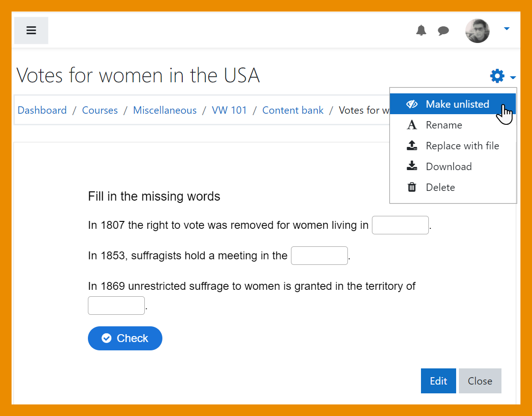Click the Replace with file upload icon
The width and height of the screenshot is (532, 416).
412,146
